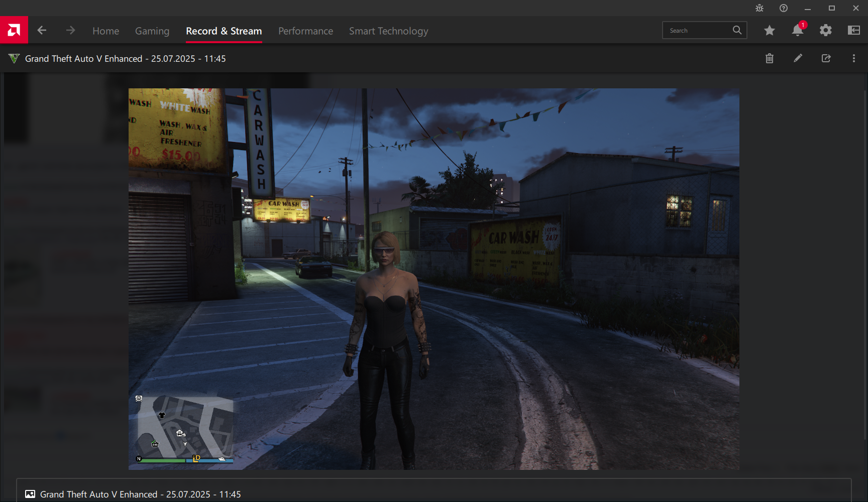Open notifications bell icon

pyautogui.click(x=798, y=30)
